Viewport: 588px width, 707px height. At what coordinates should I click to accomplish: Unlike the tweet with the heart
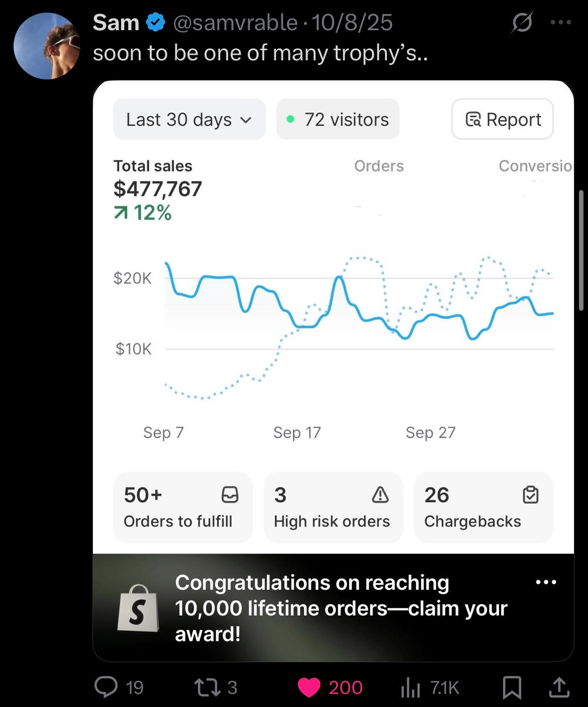[309, 687]
